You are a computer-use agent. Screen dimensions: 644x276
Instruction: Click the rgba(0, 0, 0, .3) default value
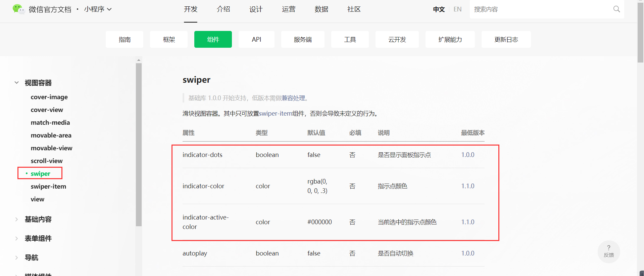pos(317,186)
